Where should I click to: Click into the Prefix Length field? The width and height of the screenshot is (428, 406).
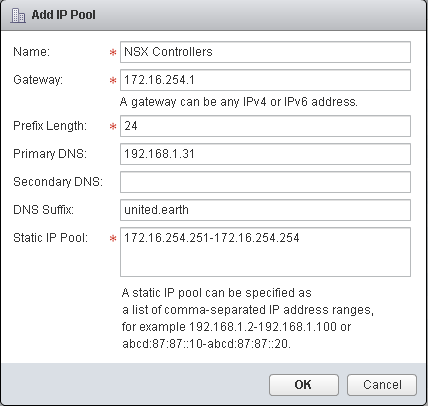tap(265, 126)
